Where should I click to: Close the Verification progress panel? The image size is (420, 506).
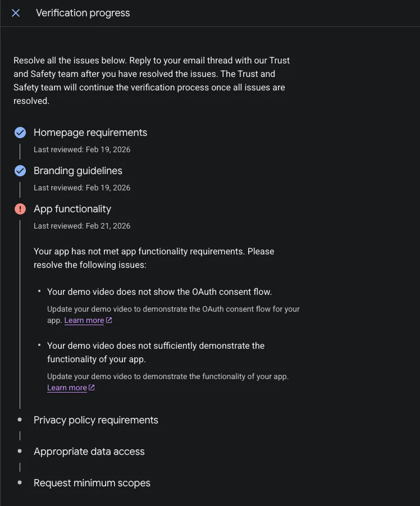16,13
